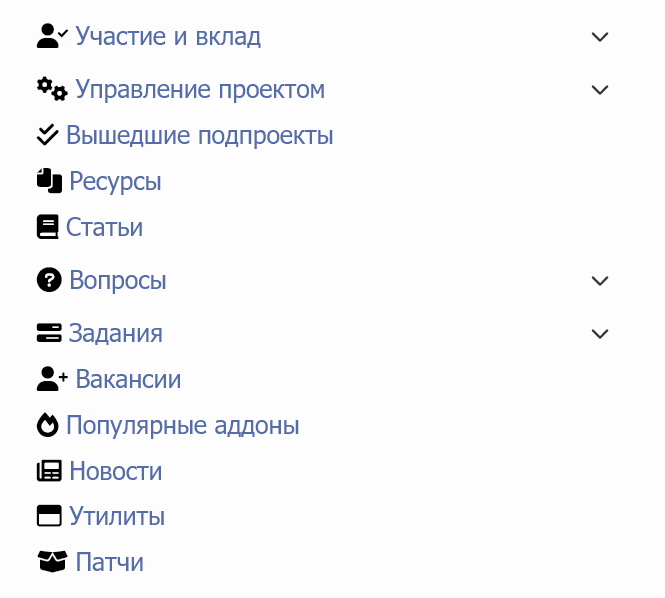Click the book icon beside Статьи

click(x=47, y=227)
